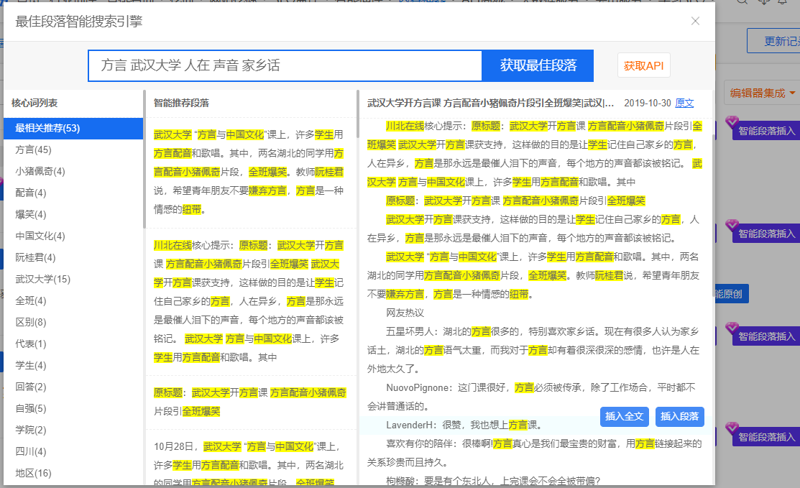The height and width of the screenshot is (488, 800).
Task: Click the 获取最佳段落 button
Action: point(538,65)
